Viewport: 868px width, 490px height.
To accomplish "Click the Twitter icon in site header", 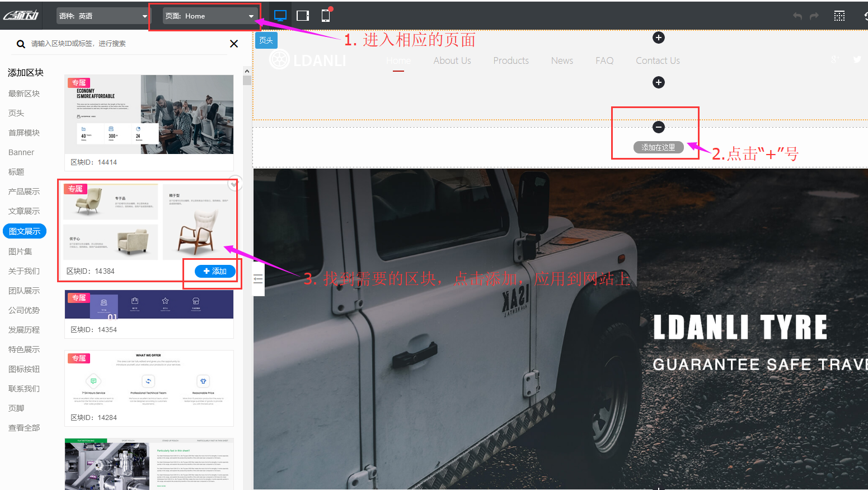I will pos(857,59).
